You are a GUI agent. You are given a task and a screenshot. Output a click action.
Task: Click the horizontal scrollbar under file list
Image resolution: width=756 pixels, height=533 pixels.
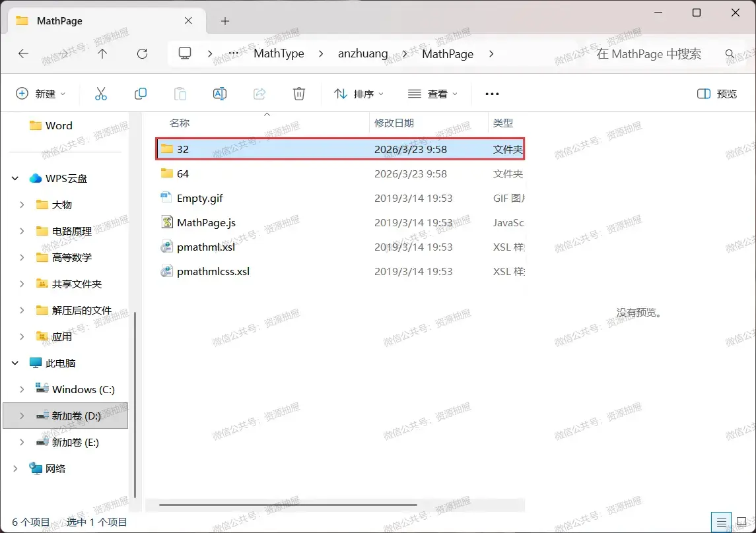click(x=288, y=505)
